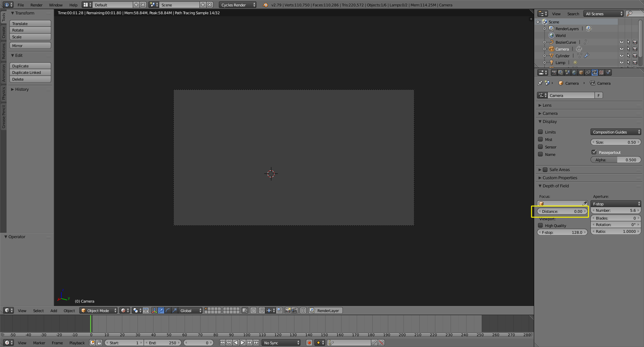Toggle the auto-keyframe record button
This screenshot has width=644, height=347.
click(x=309, y=343)
